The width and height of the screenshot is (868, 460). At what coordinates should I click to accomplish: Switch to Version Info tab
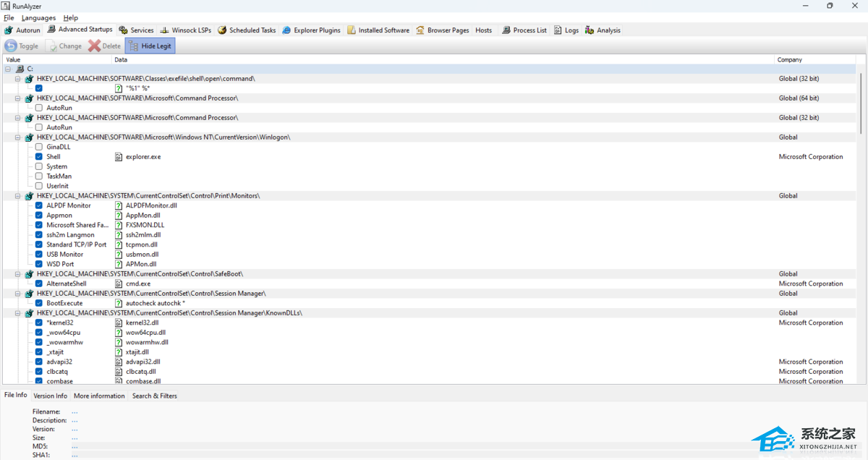pyautogui.click(x=51, y=396)
